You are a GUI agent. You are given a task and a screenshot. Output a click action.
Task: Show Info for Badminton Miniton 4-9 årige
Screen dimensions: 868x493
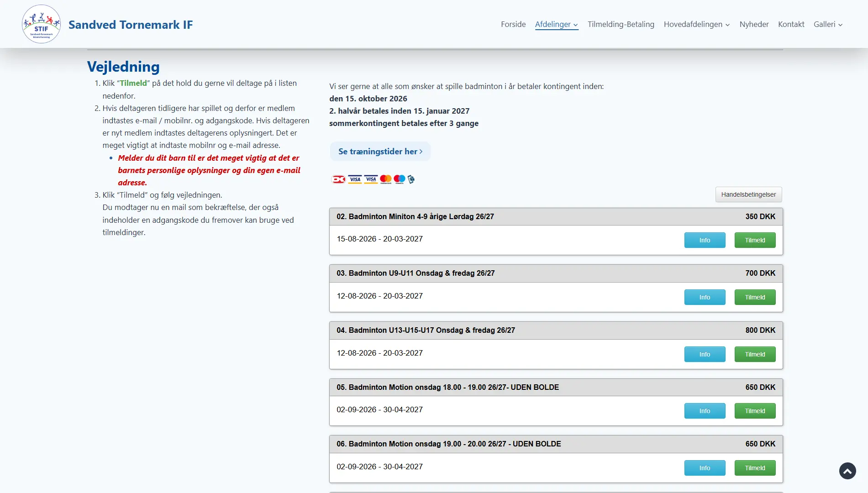point(705,240)
